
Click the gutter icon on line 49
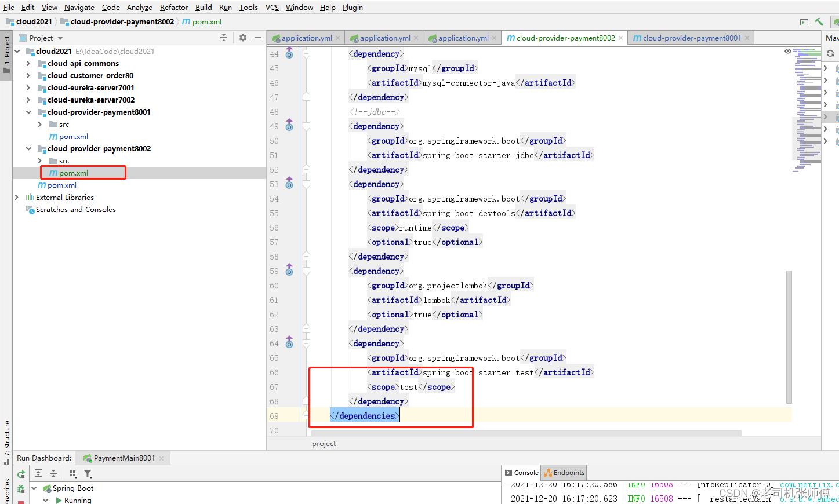(289, 126)
